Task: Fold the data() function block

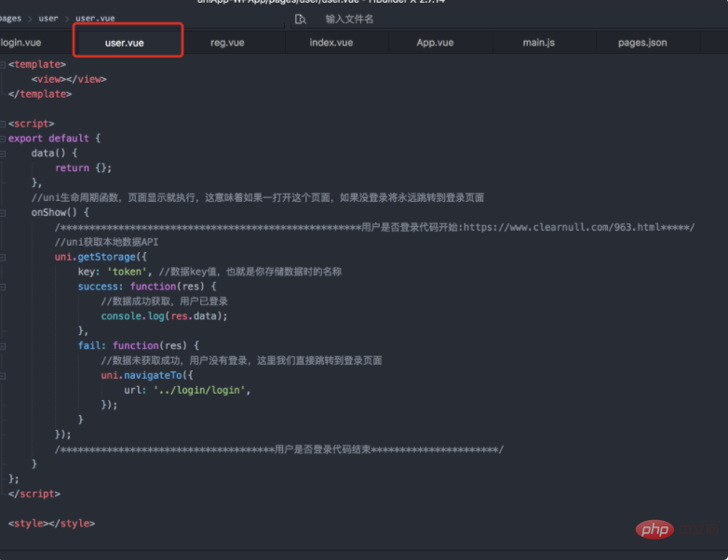Action: (3, 153)
